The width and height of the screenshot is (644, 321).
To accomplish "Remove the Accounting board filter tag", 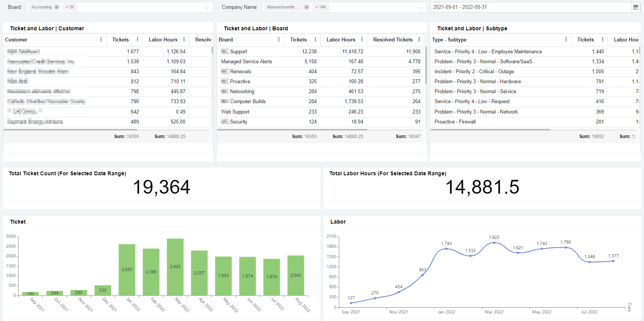I will pos(57,7).
